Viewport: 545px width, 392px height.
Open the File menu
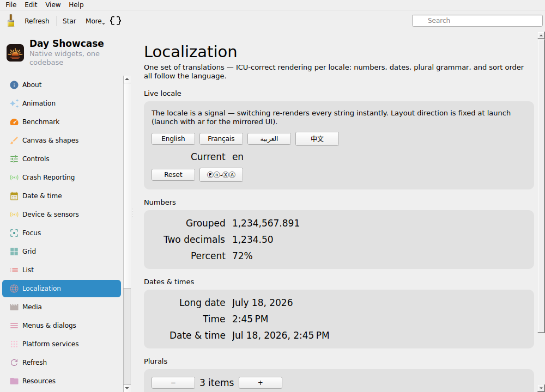click(11, 5)
